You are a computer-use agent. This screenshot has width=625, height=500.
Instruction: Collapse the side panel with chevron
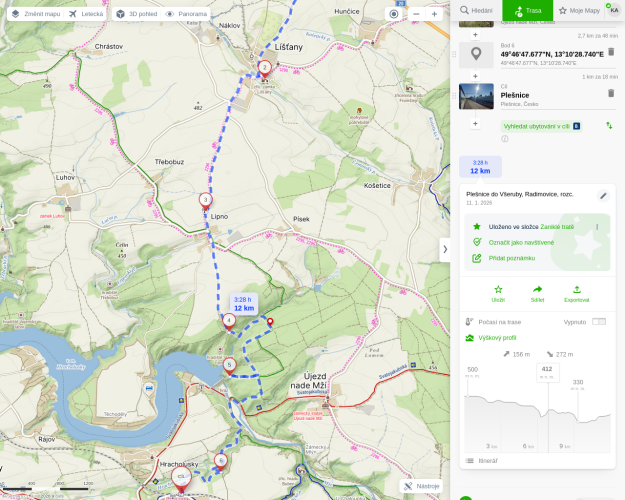pos(445,249)
